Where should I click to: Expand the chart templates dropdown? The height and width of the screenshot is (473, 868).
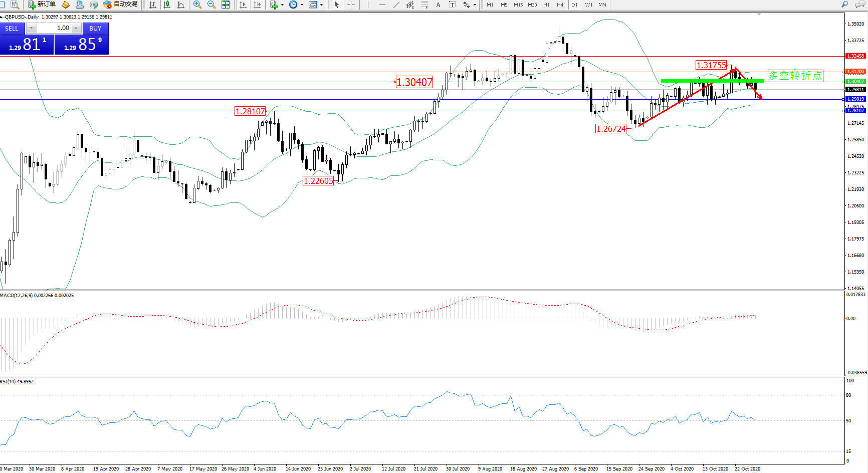pyautogui.click(x=321, y=5)
